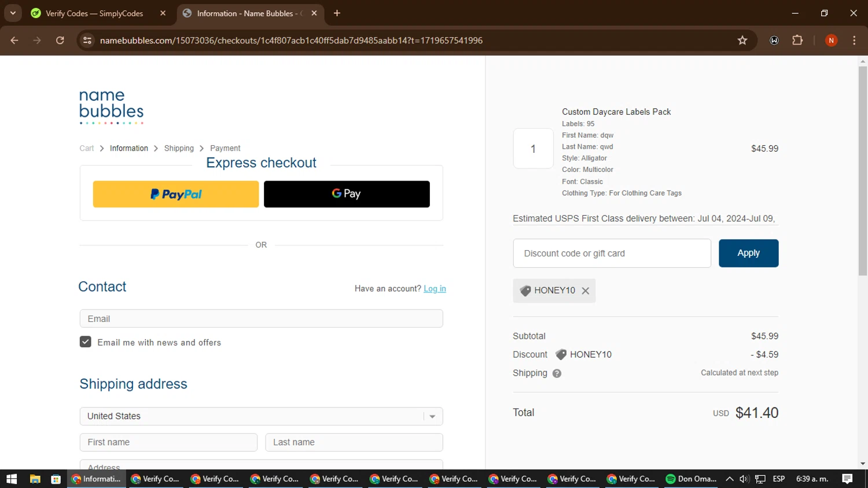The width and height of the screenshot is (868, 488).
Task: Click the Last name field
Action: pyautogui.click(x=354, y=442)
